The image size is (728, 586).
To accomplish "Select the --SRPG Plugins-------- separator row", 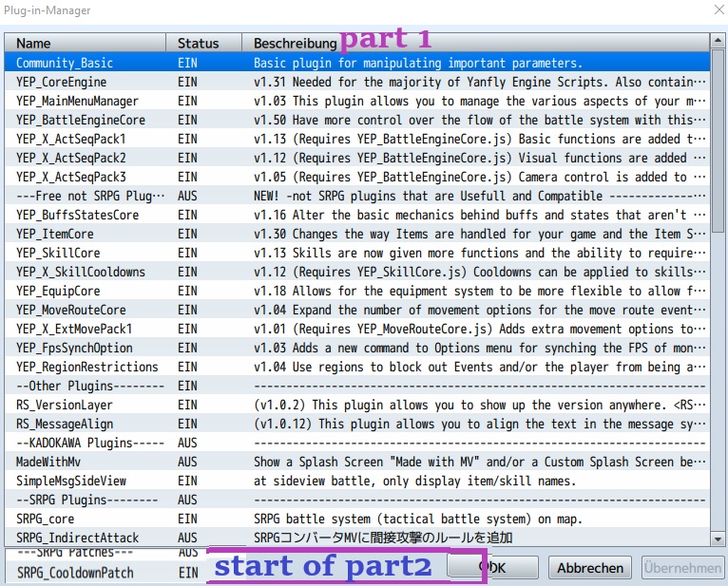I will coord(357,501).
